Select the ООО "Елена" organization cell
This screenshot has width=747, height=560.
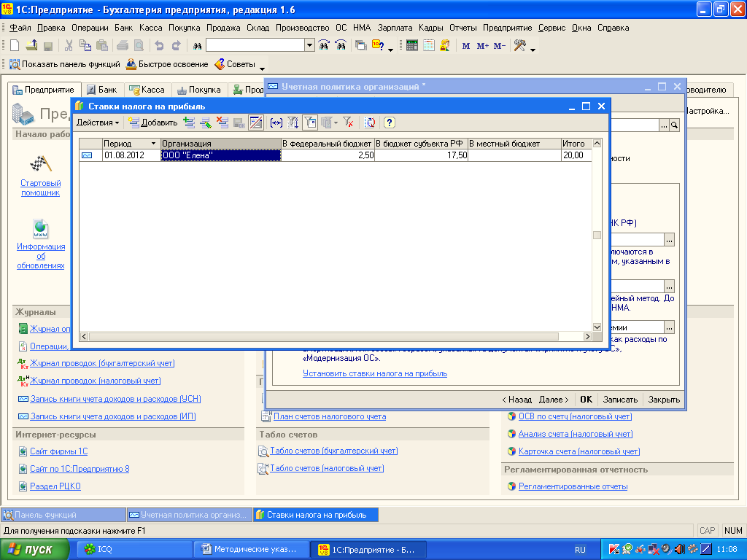tap(221, 155)
